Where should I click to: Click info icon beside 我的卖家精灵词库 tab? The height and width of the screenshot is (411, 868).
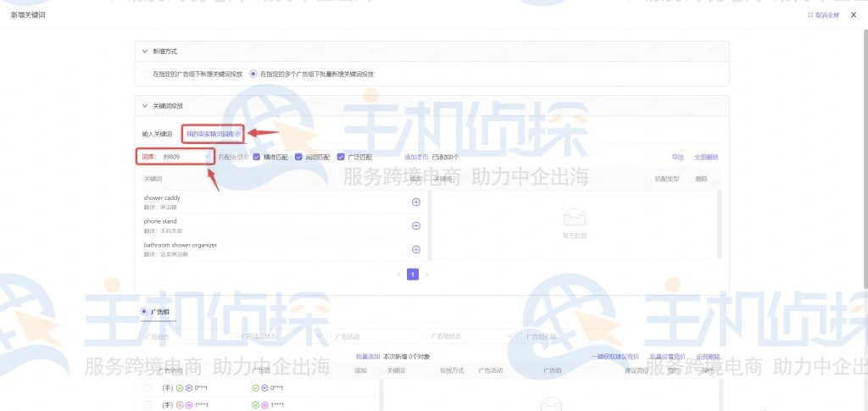tap(238, 134)
